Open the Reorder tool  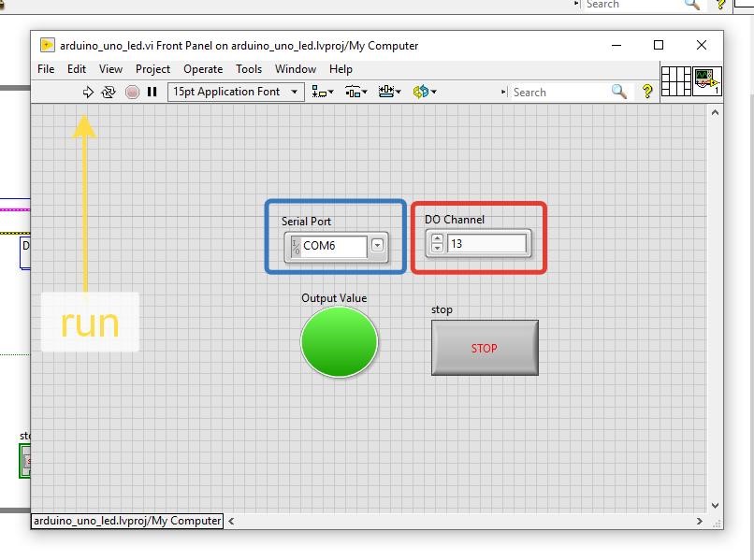point(424,92)
